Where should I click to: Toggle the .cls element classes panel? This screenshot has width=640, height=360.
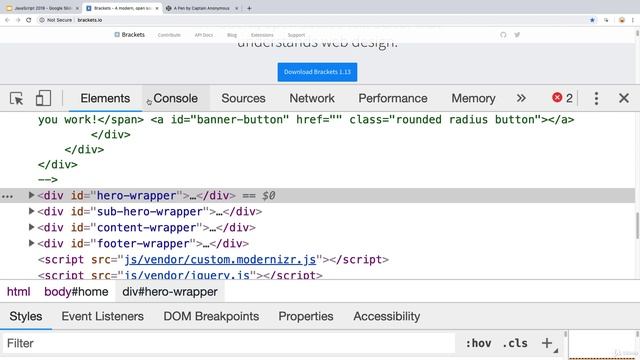[x=515, y=343]
